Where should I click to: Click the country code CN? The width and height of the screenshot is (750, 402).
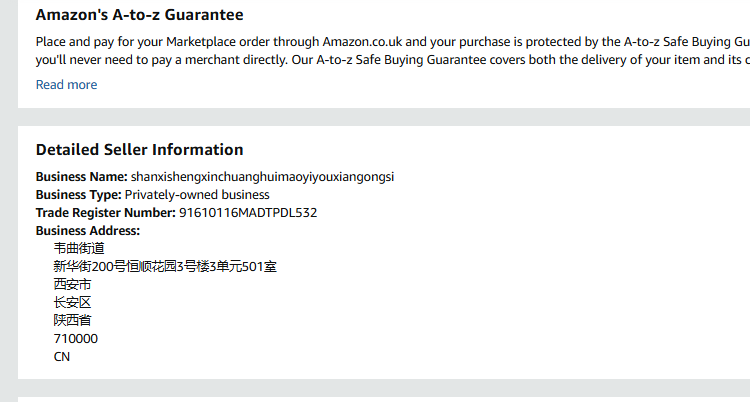tap(62, 357)
